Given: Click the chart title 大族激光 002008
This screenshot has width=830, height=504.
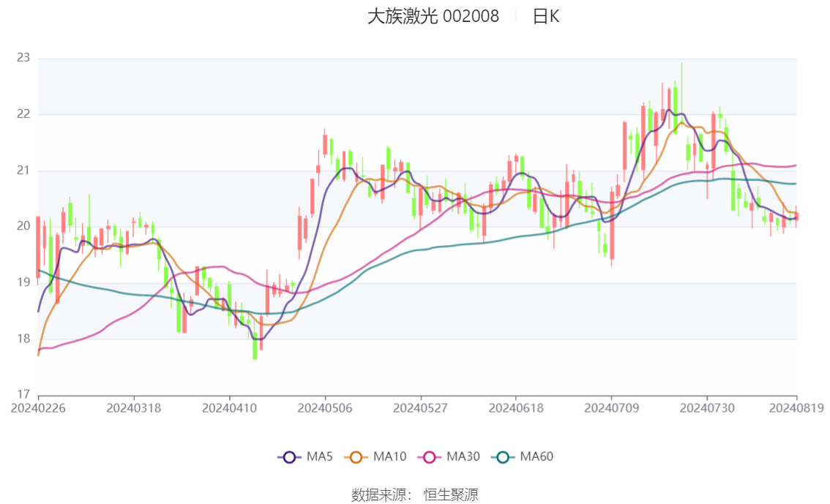Looking at the screenshot, I should [433, 16].
